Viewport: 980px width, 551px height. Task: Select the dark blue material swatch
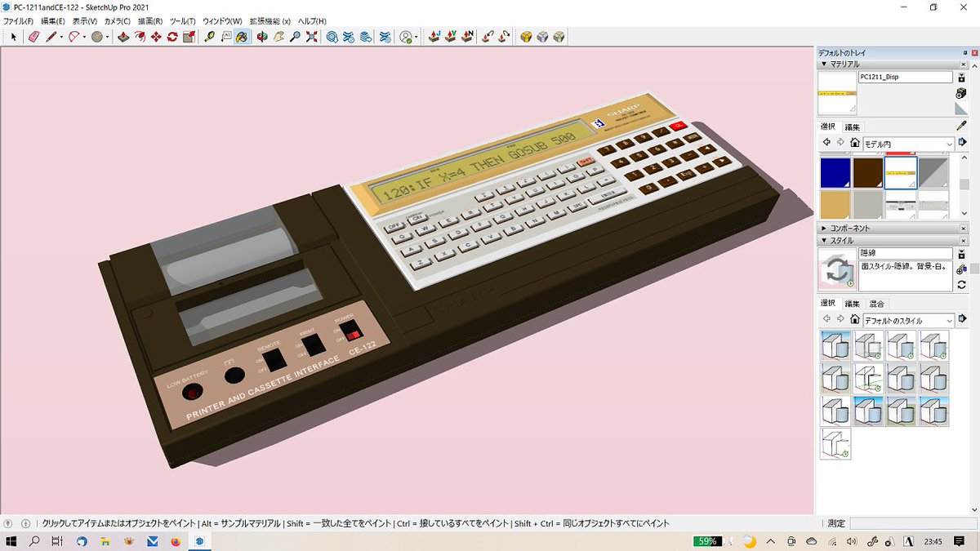(x=835, y=173)
